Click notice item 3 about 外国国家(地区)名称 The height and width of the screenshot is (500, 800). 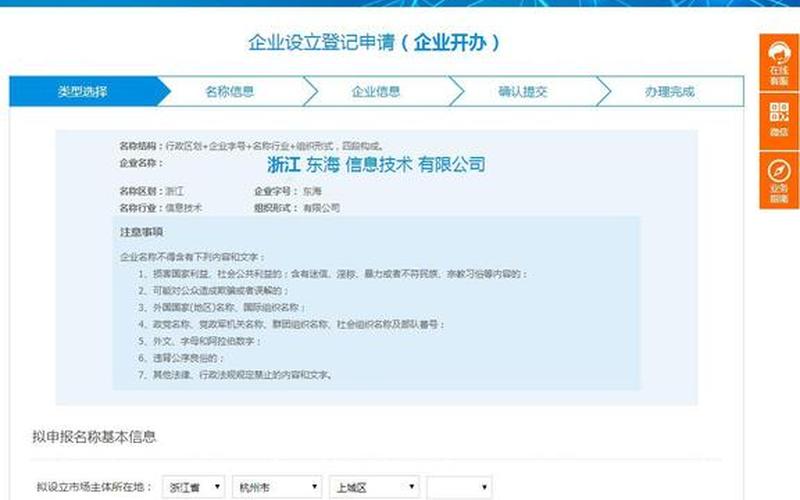coord(222,308)
